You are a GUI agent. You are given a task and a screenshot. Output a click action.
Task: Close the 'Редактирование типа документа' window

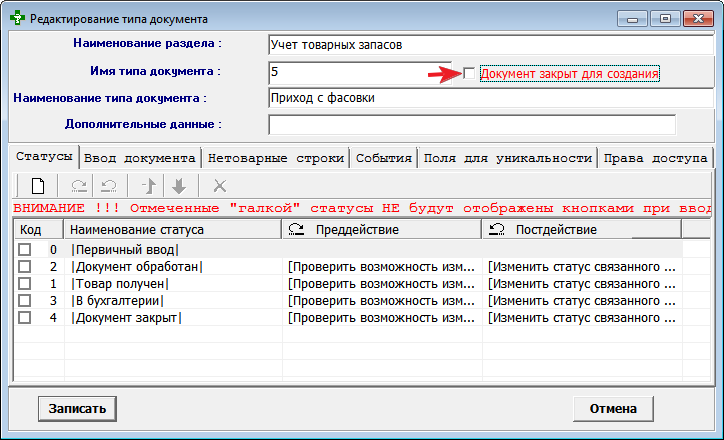[x=699, y=19]
